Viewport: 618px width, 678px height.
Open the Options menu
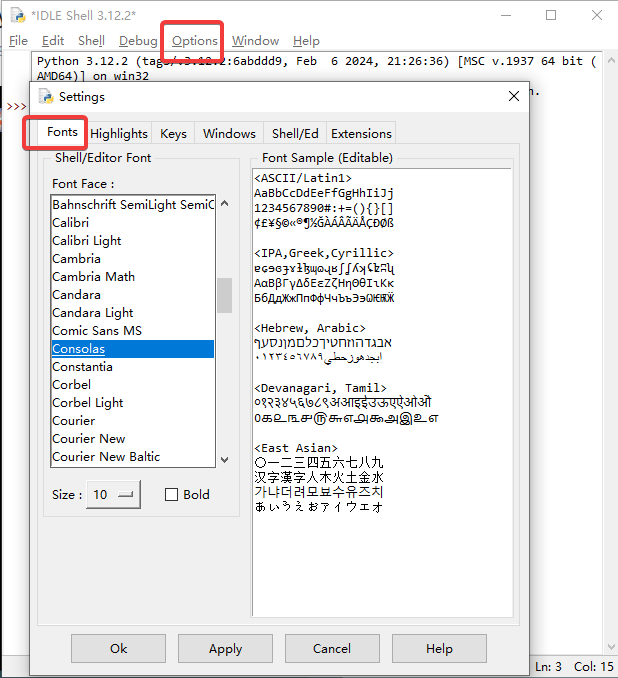pos(195,41)
